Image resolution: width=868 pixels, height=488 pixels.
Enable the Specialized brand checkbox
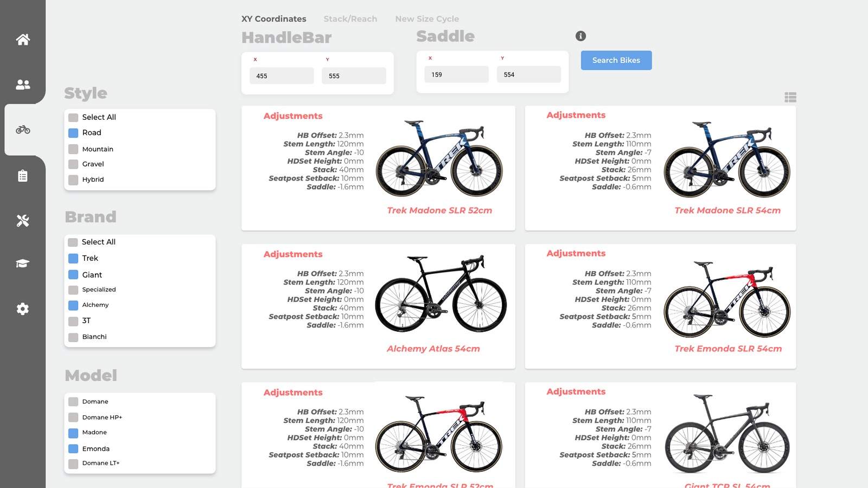click(73, 290)
